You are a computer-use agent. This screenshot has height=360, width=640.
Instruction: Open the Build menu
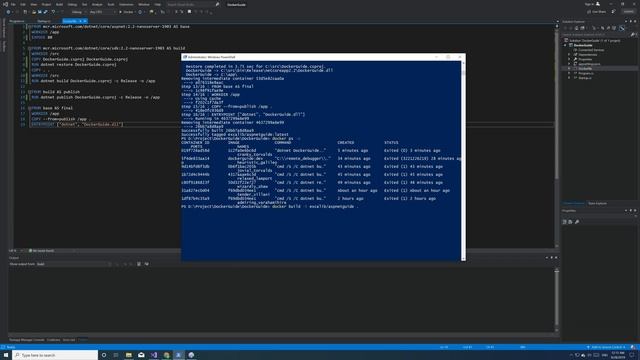coord(60,4)
